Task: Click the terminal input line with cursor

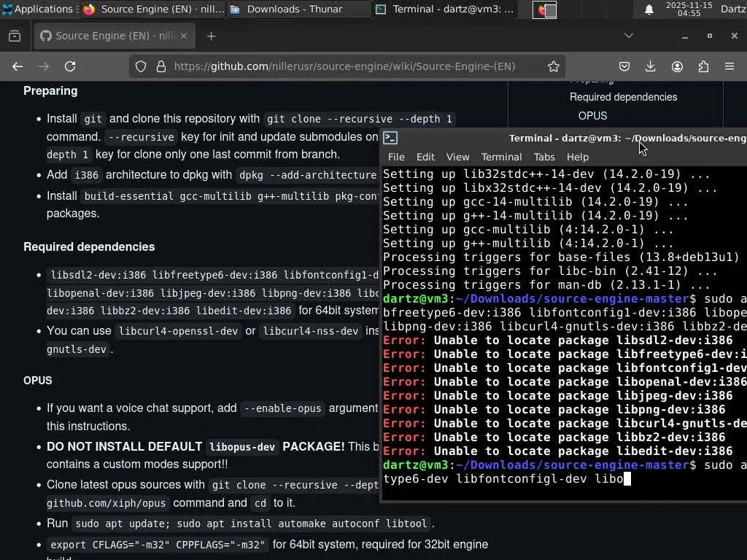Action: click(507, 479)
